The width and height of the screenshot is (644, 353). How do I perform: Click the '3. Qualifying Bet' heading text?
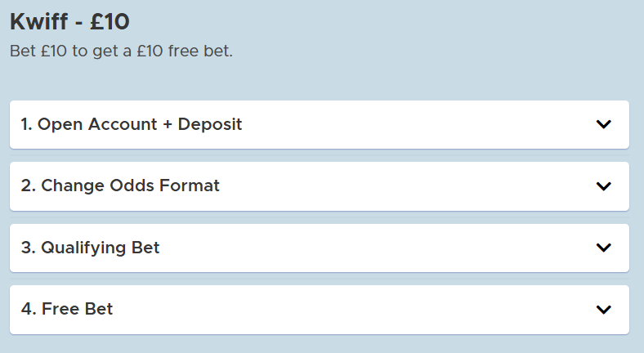[90, 248]
